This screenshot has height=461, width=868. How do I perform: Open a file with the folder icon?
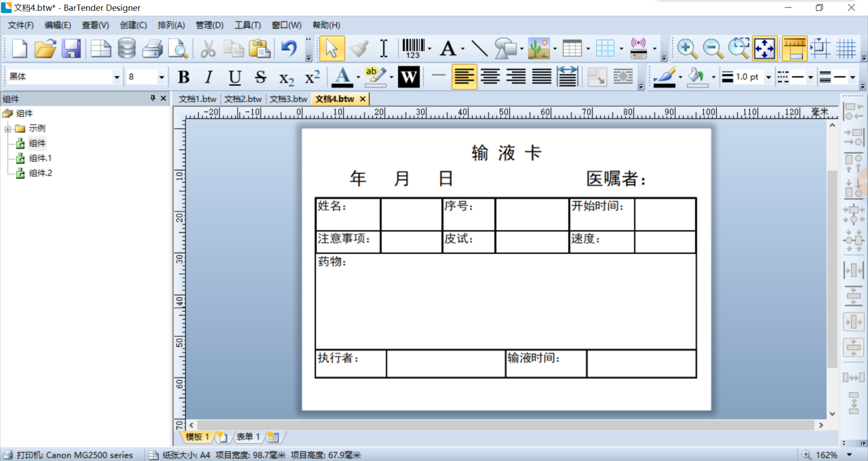(x=45, y=48)
